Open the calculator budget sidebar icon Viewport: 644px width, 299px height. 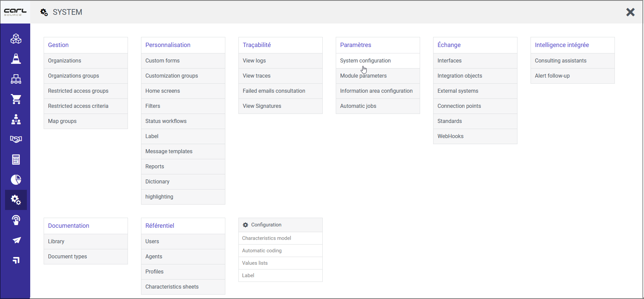click(x=16, y=159)
